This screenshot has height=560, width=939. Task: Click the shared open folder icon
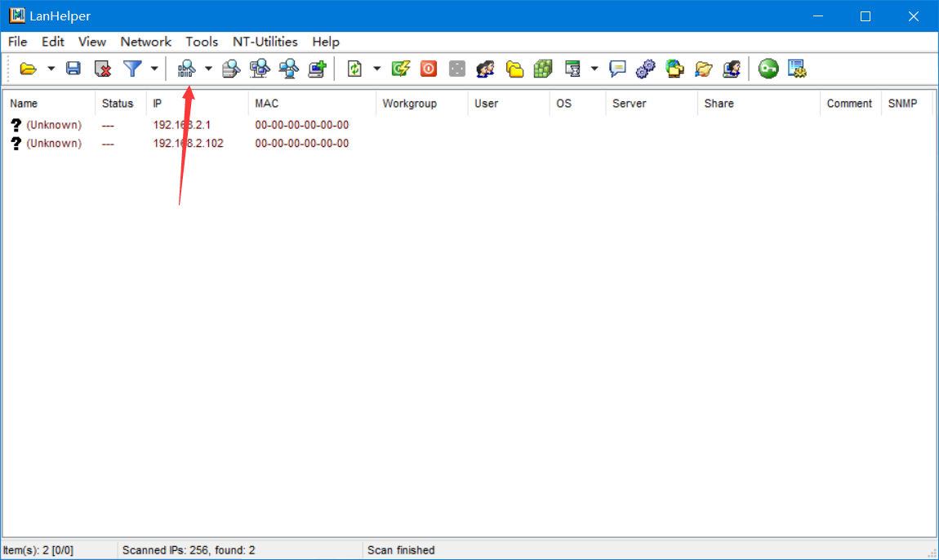tap(704, 69)
